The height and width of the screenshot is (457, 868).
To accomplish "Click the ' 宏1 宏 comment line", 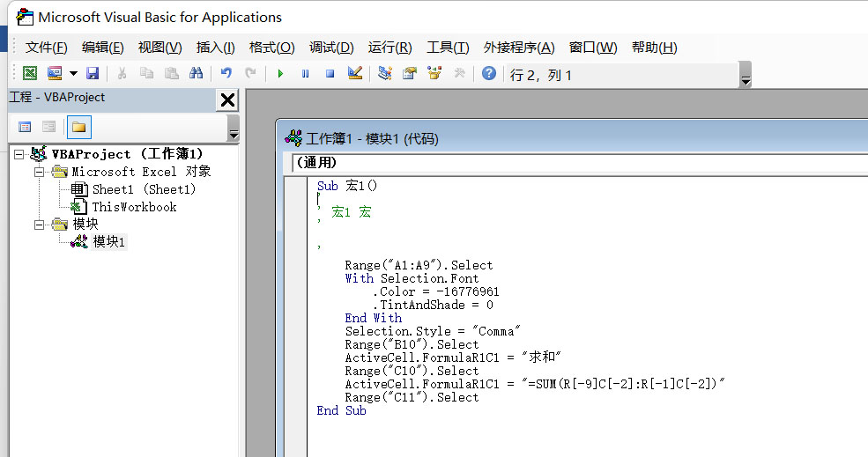I will pyautogui.click(x=345, y=212).
